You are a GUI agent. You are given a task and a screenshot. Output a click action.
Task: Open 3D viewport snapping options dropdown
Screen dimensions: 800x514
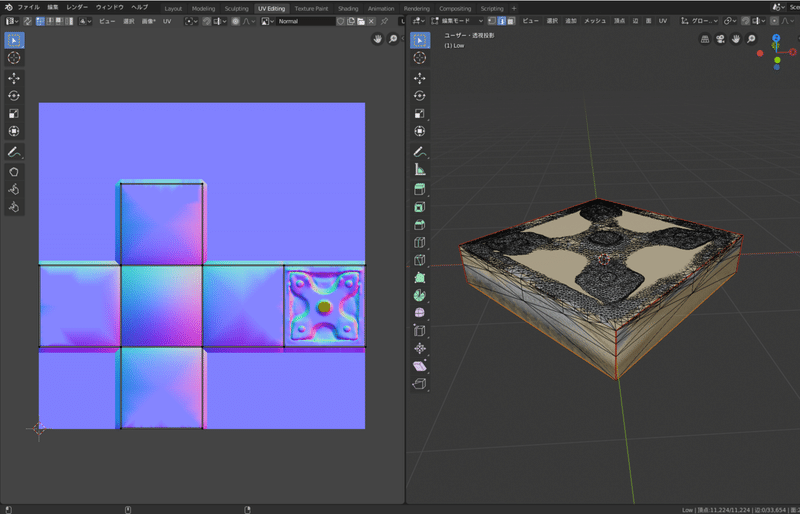coord(759,21)
